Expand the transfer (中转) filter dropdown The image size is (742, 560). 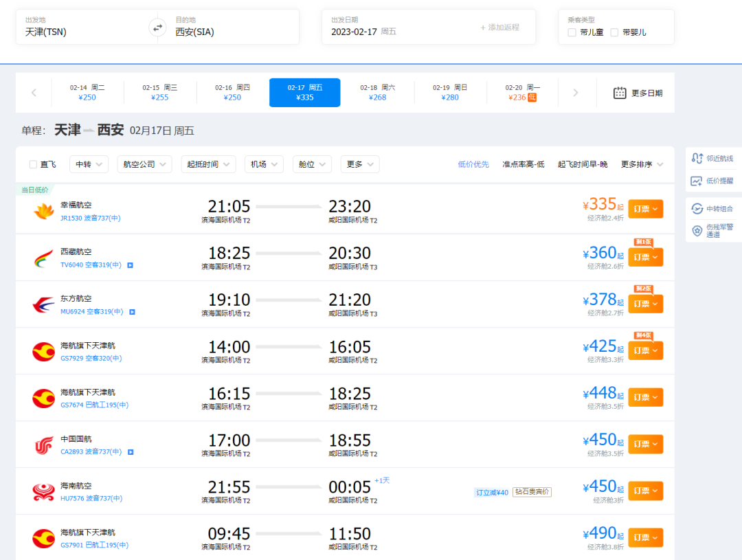[x=89, y=164]
